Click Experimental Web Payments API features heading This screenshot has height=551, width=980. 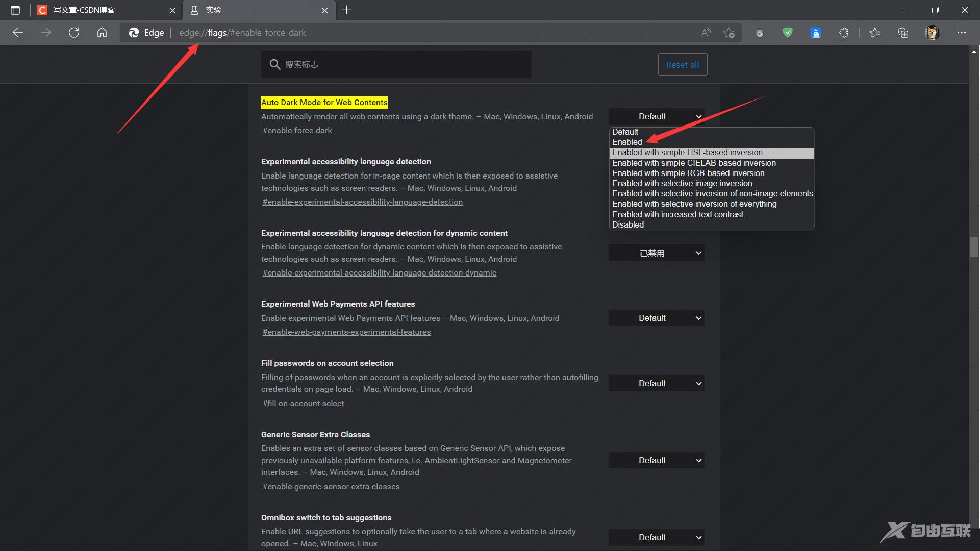pyautogui.click(x=338, y=304)
